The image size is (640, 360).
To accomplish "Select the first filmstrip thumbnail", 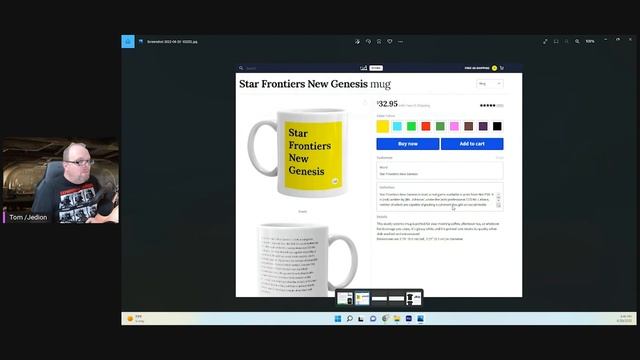I will (x=345, y=298).
